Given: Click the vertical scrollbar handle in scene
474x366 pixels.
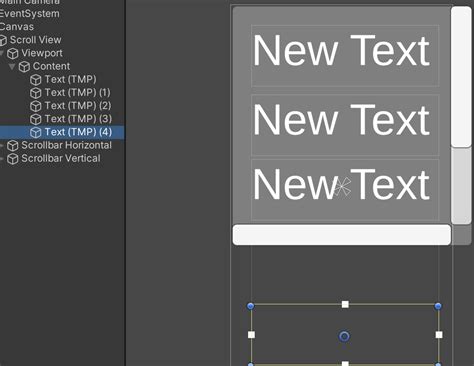Looking at the screenshot, I should coord(461,77).
